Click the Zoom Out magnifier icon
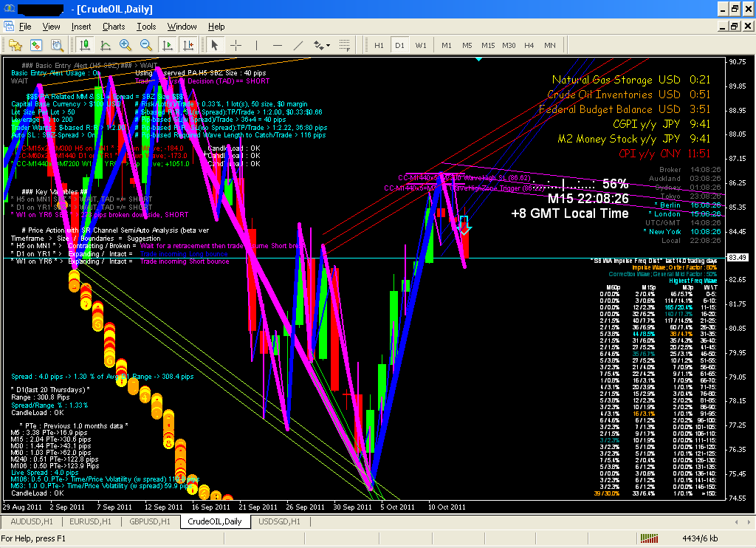This screenshot has height=548, width=756. point(144,45)
